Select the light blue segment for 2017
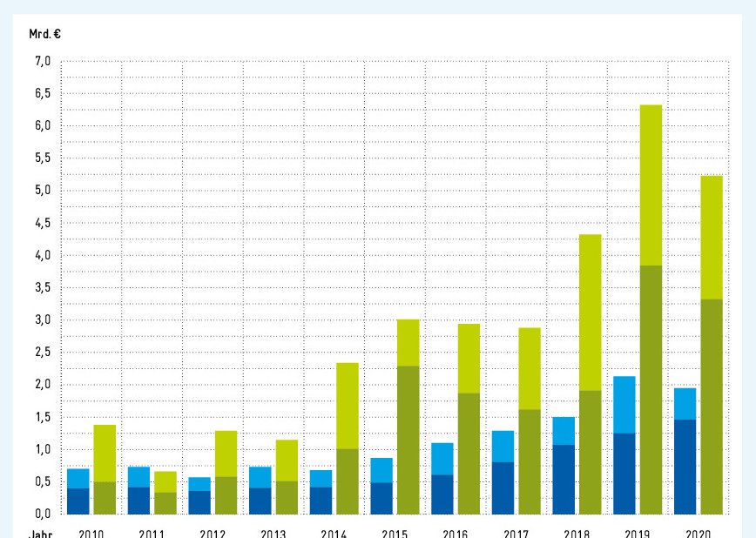This screenshot has width=756, height=538. (x=503, y=446)
